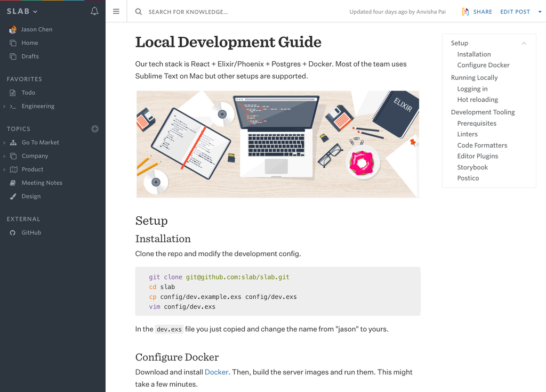546x392 pixels.
Task: Jump to Logging in section
Action: pyautogui.click(x=472, y=89)
